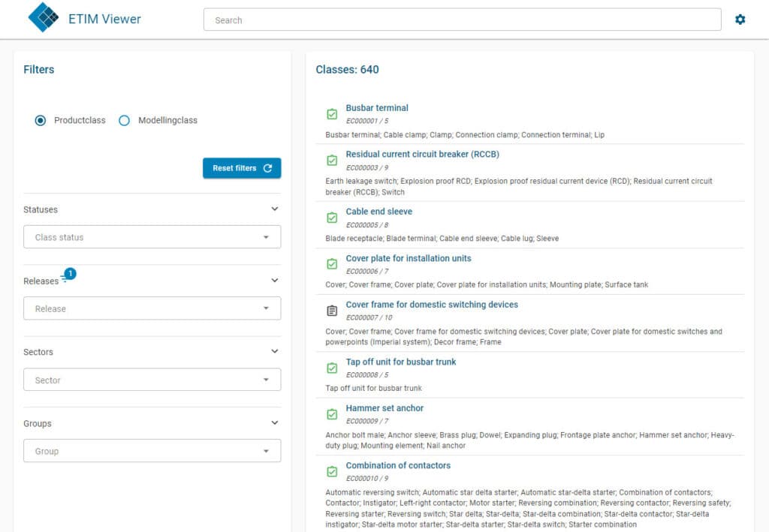Click status icon beside Hammer set anchor

pos(332,414)
